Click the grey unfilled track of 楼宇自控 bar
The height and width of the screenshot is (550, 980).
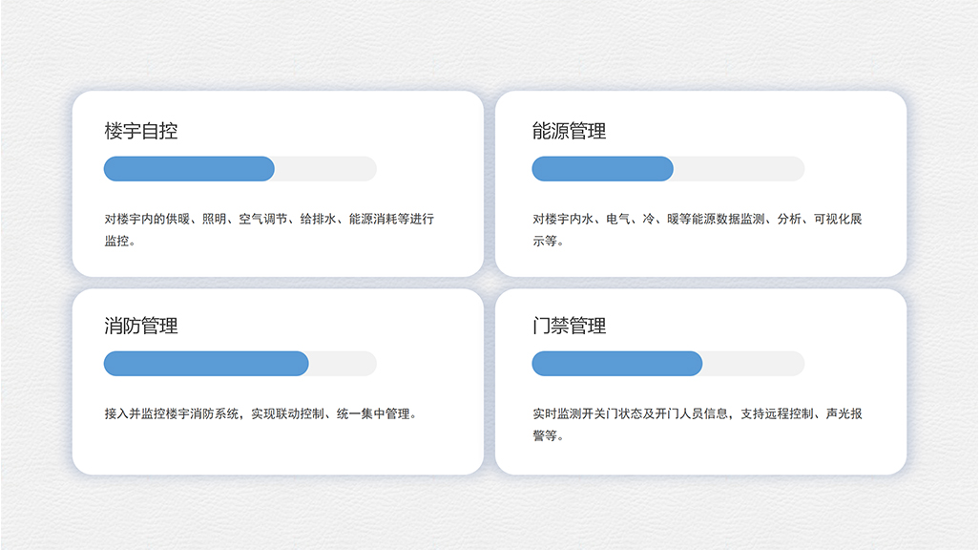tap(326, 169)
